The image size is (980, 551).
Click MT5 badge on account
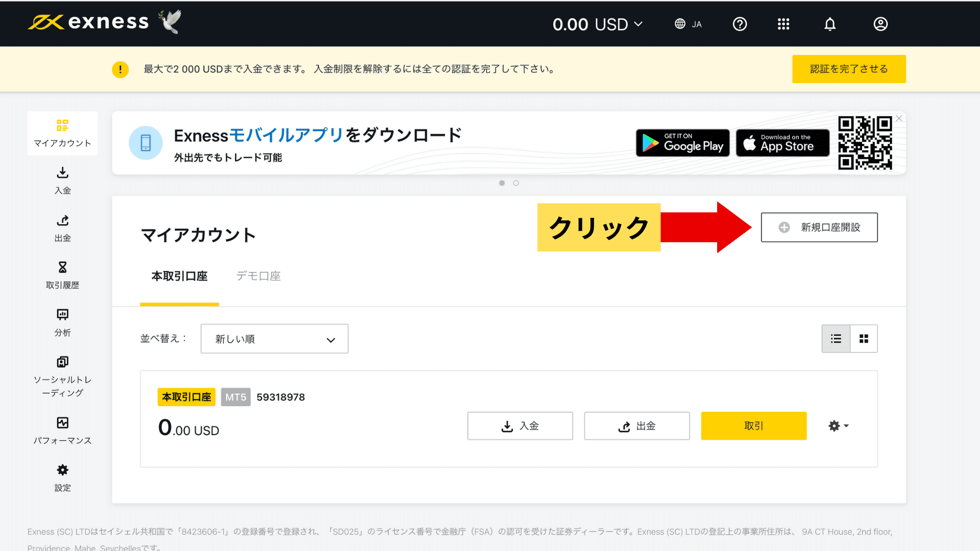[x=236, y=397]
